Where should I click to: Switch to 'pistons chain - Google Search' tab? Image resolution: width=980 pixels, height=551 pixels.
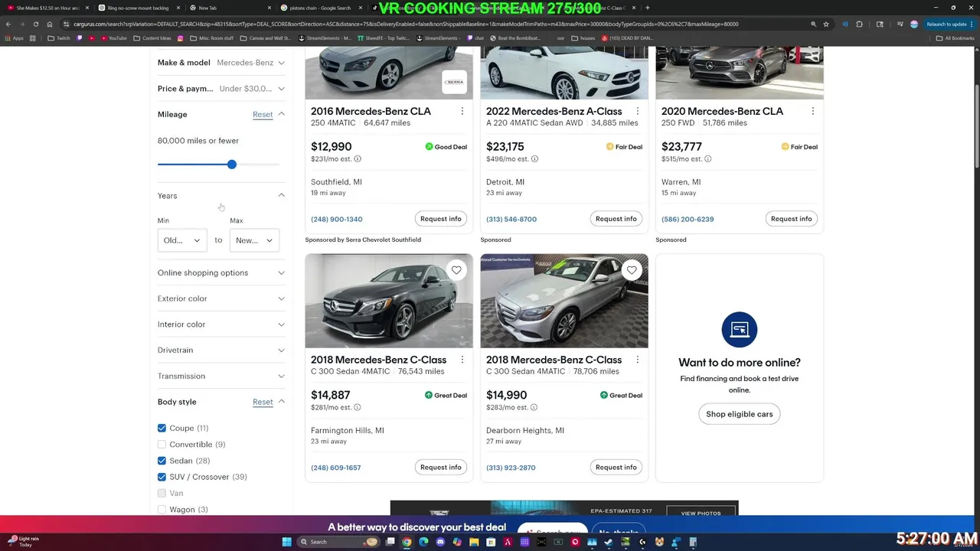coord(320,8)
